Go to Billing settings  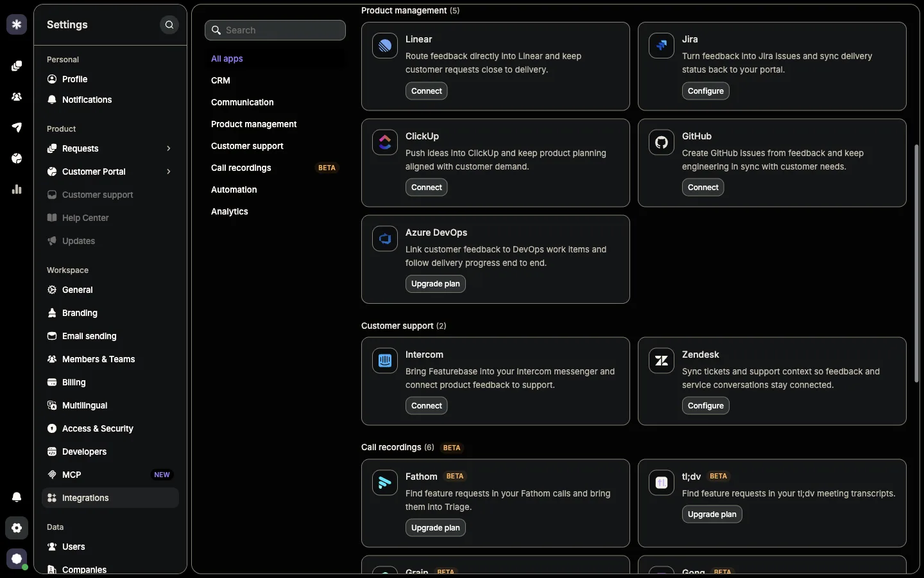coord(110,382)
